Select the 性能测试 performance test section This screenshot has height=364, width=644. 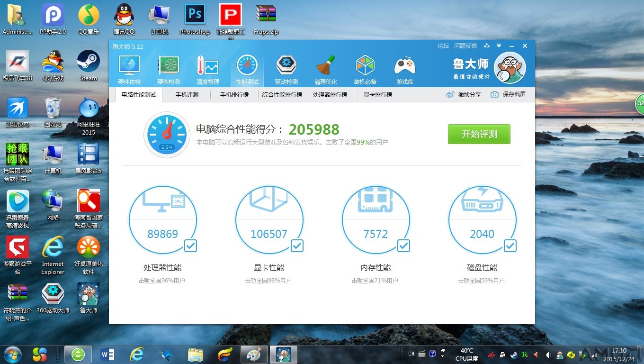pos(247,70)
